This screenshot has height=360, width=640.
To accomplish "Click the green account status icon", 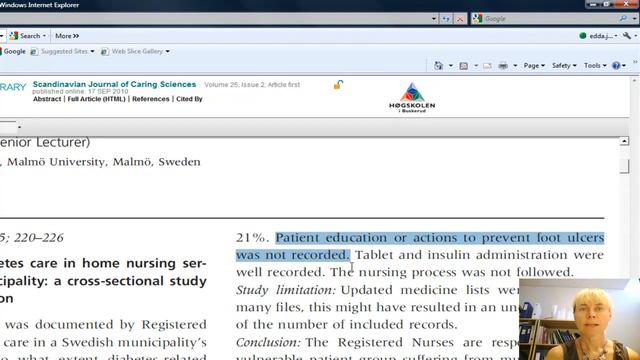I will [x=583, y=36].
